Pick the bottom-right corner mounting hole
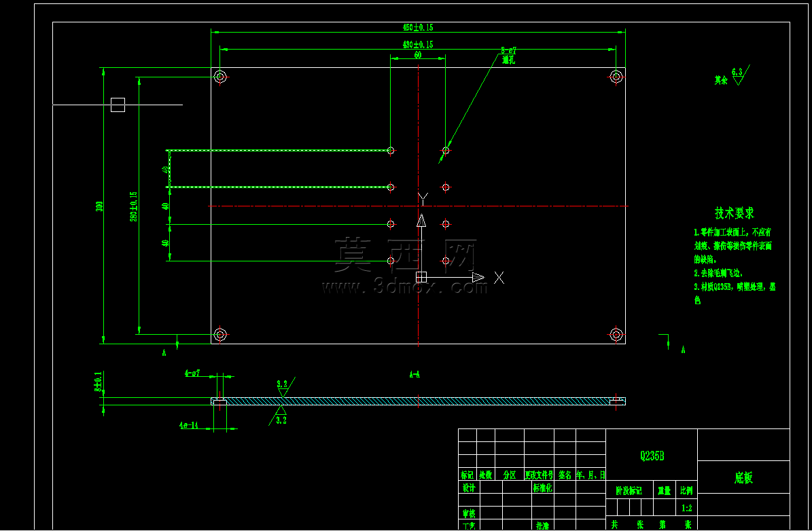The height and width of the screenshot is (531, 812). (616, 334)
